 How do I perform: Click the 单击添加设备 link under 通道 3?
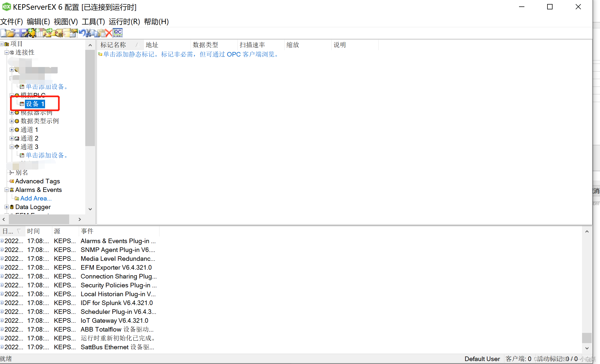pos(47,155)
